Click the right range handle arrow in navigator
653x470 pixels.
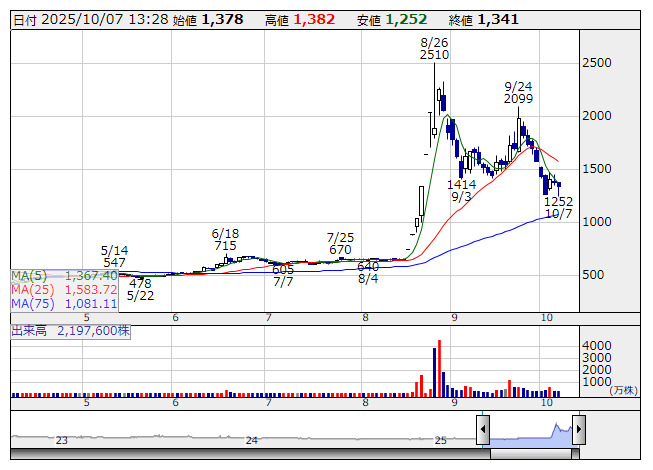point(577,431)
